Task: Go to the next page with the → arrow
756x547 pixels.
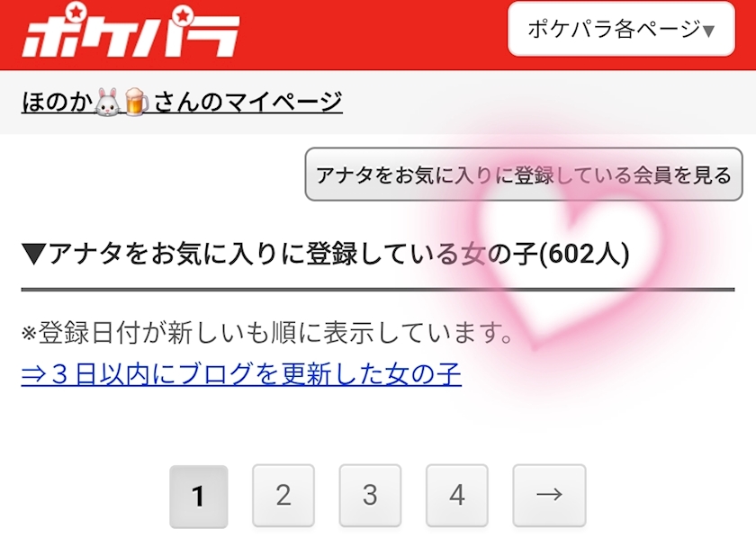Action: tap(549, 496)
